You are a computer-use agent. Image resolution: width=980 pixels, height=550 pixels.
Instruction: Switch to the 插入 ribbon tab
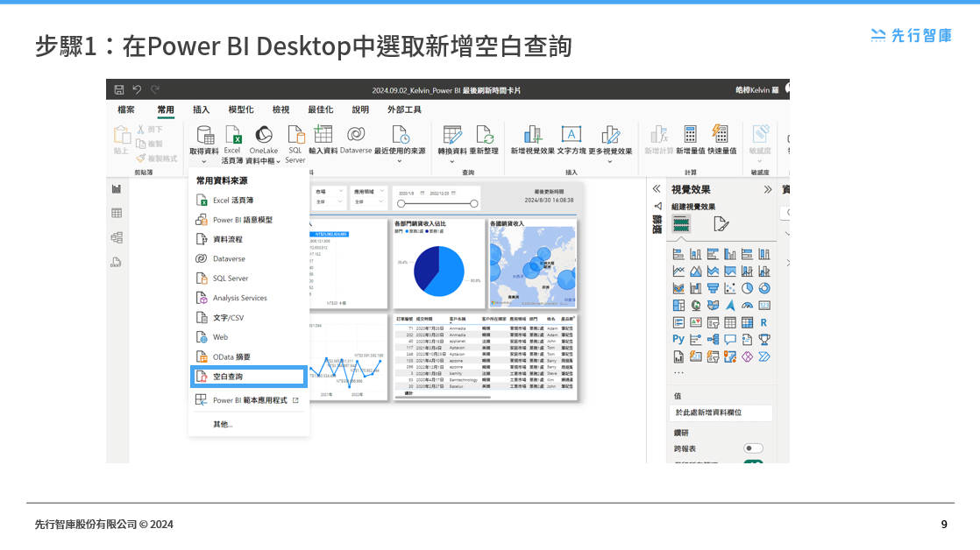[199, 110]
